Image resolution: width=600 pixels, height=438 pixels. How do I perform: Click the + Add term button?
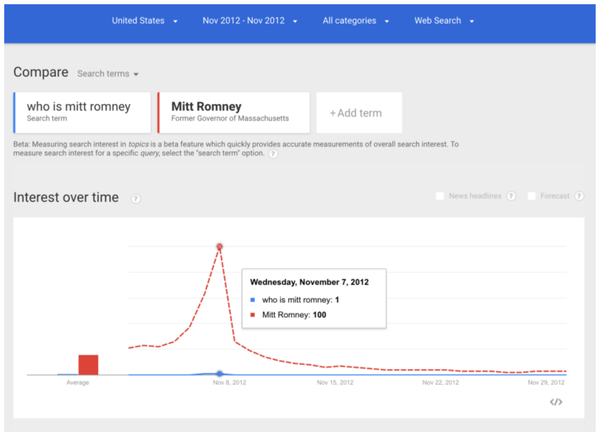(359, 112)
